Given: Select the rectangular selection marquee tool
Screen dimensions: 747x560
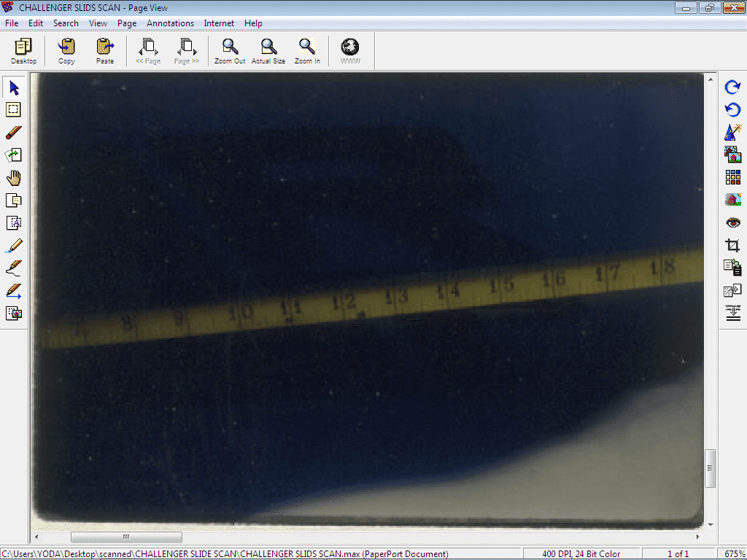Looking at the screenshot, I should click(14, 110).
